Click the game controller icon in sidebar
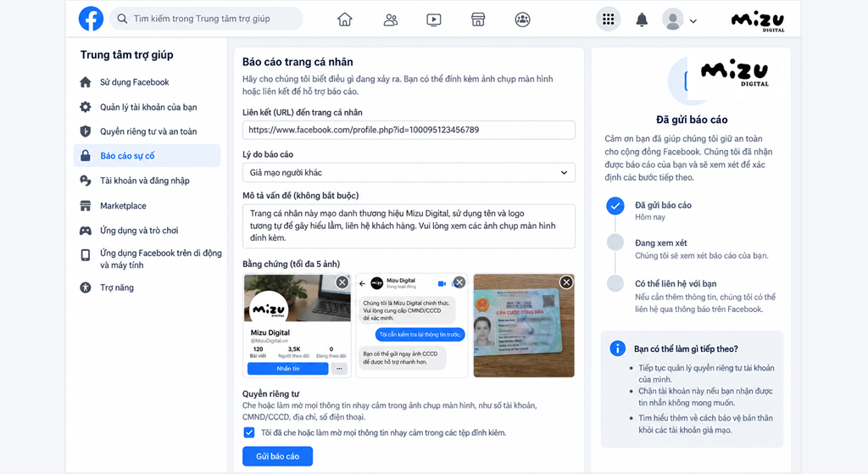The image size is (868, 474). (x=86, y=231)
